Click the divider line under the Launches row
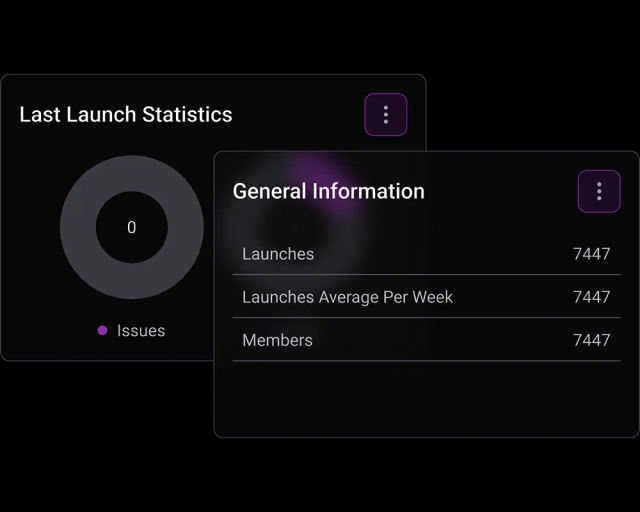The width and height of the screenshot is (640, 512). pos(426,275)
